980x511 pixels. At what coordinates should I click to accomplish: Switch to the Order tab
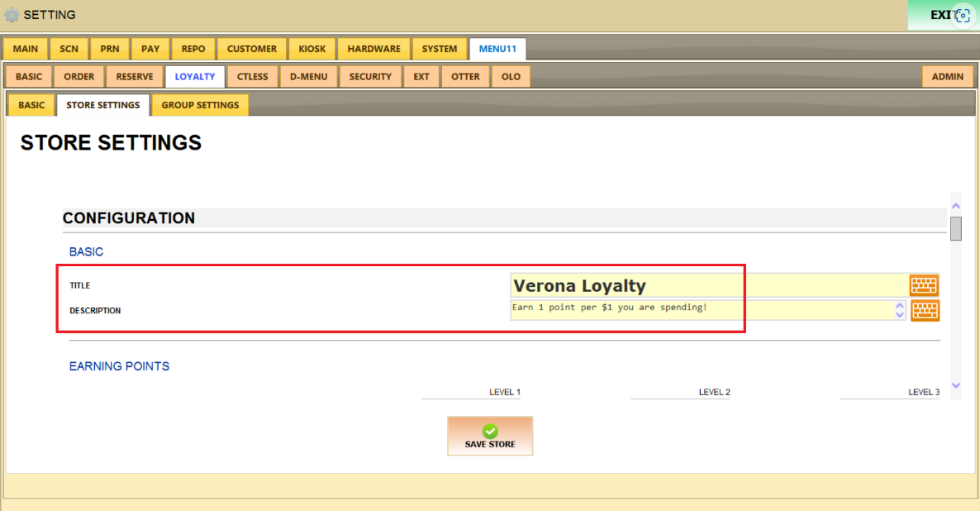click(78, 76)
